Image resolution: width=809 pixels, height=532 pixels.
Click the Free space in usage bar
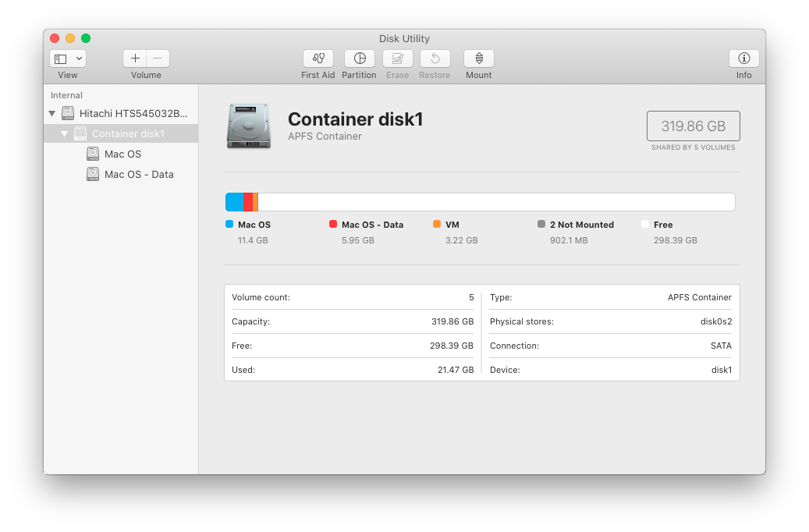point(496,202)
